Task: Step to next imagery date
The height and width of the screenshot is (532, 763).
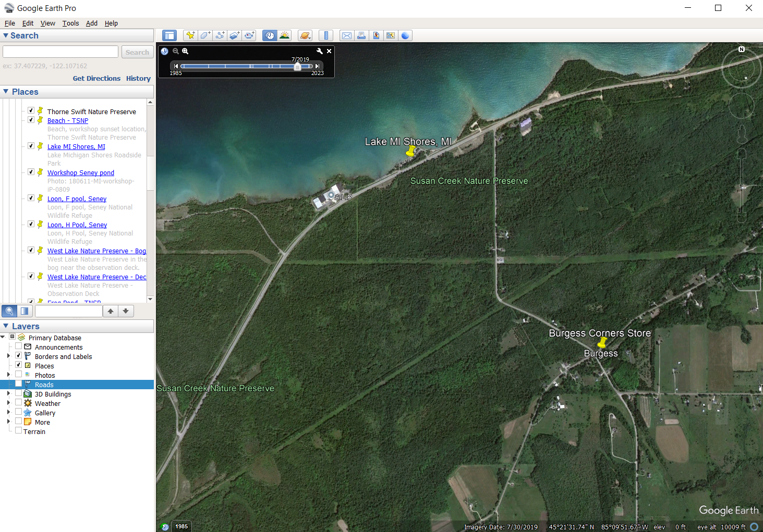Action: [317, 66]
